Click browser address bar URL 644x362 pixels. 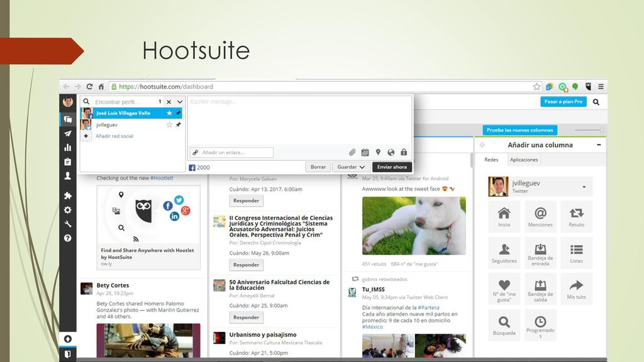point(166,87)
